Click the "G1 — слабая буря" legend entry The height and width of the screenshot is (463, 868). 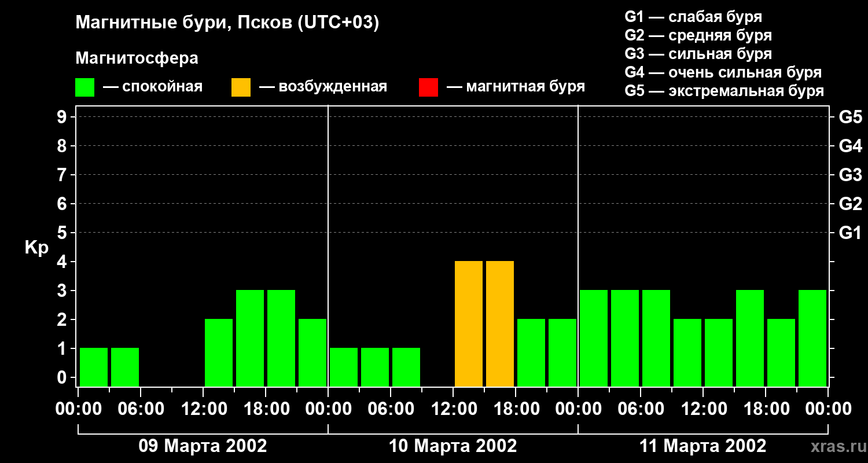693,17
